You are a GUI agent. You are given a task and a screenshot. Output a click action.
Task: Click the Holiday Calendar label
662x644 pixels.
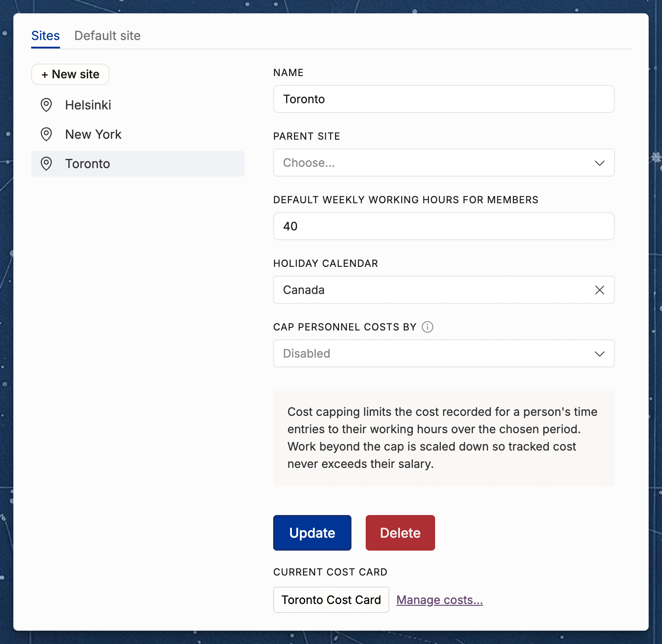pos(326,263)
